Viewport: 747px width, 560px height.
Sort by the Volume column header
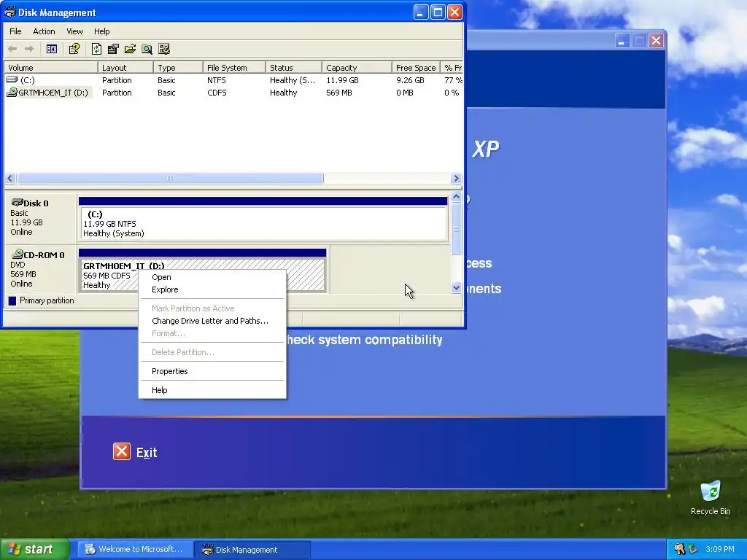click(x=51, y=68)
